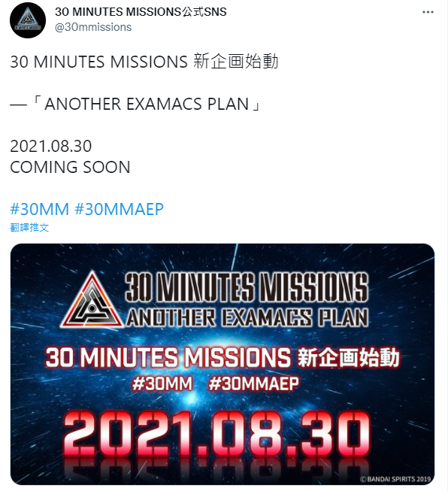448x491 pixels.
Task: Click the triangle logo in the image
Action: tap(92, 300)
